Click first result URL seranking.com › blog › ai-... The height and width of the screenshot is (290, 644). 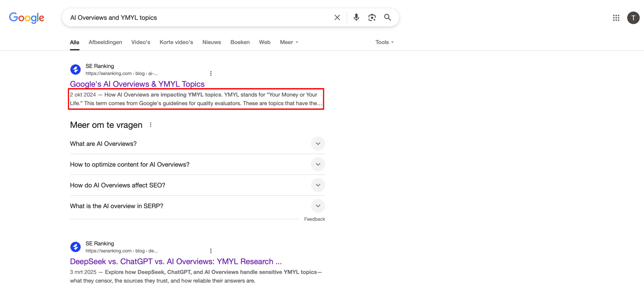click(x=122, y=73)
